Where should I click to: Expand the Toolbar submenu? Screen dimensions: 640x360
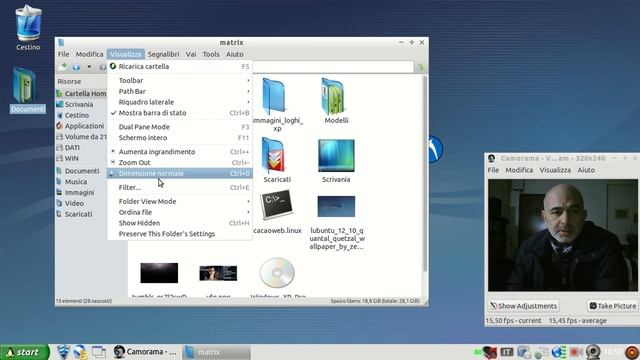(180, 80)
